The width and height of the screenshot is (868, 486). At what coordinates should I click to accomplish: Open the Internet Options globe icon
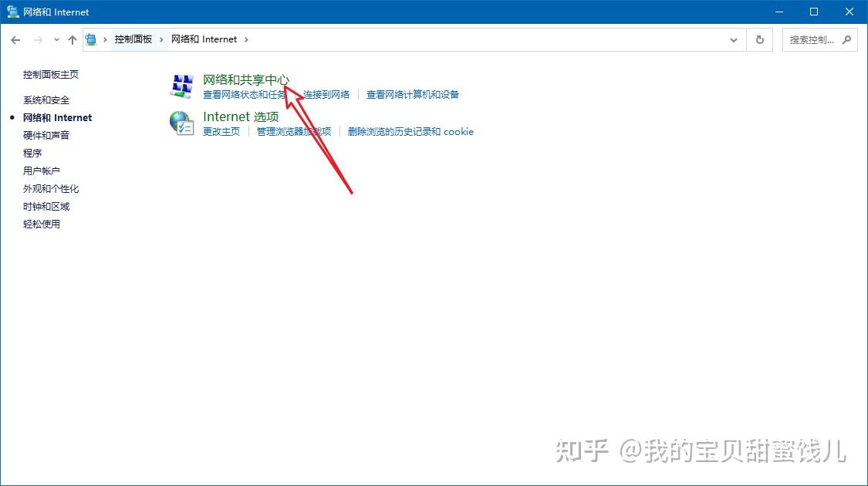point(181,123)
